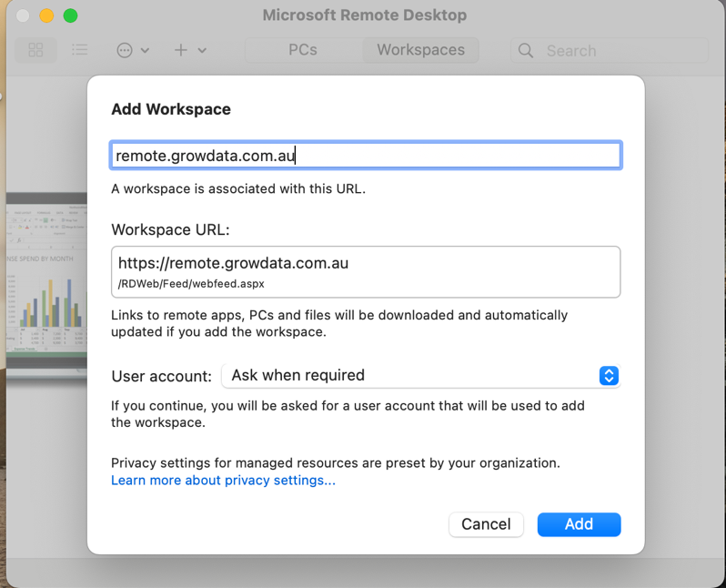
Task: Click the remote.growdata.com.au address input field
Action: tap(366, 156)
